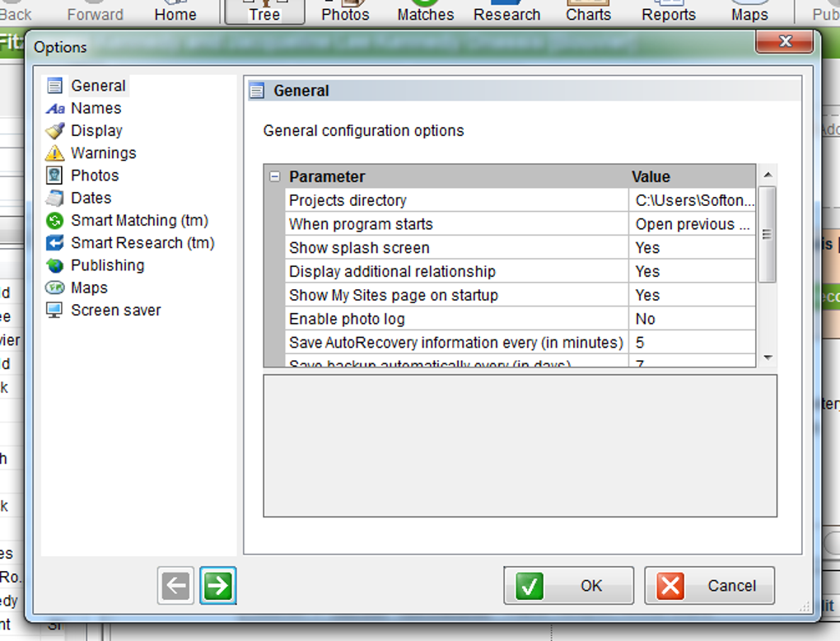The height and width of the screenshot is (641, 840).
Task: Click the Display paintbrush icon
Action: [x=54, y=131]
